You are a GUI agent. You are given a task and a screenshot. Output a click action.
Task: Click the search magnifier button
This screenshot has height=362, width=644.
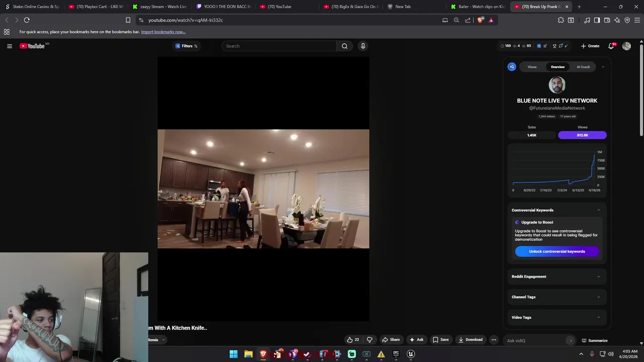tap(345, 46)
